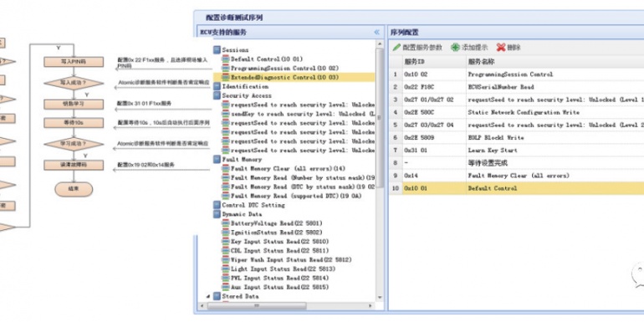The image size is (644, 322).
Task: Click the 服务ID column header
Action: (434, 62)
